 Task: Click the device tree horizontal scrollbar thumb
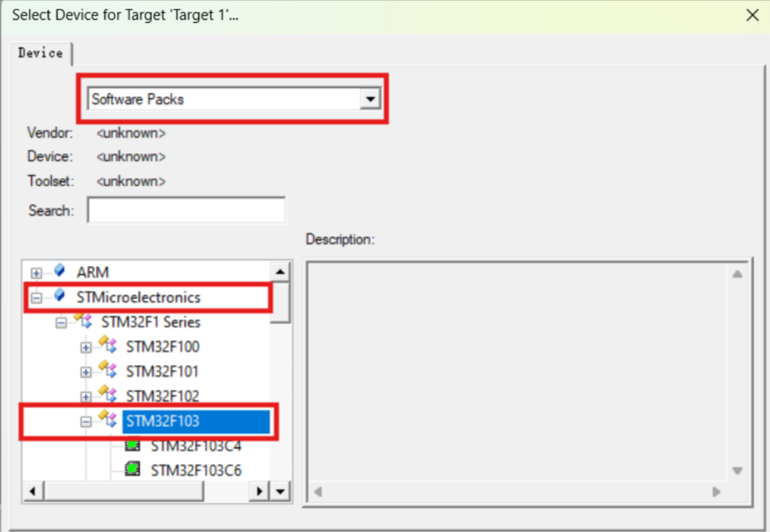pyautogui.click(x=124, y=491)
